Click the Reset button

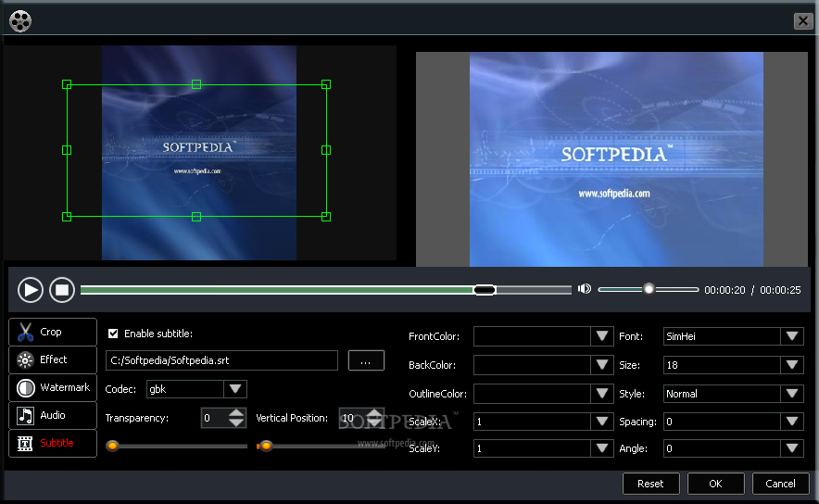coord(650,484)
